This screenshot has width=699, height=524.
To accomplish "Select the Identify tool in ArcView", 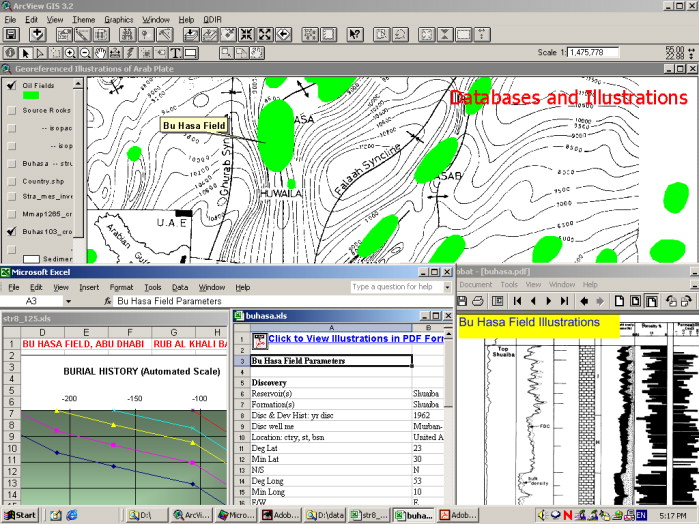I will tap(10, 53).
